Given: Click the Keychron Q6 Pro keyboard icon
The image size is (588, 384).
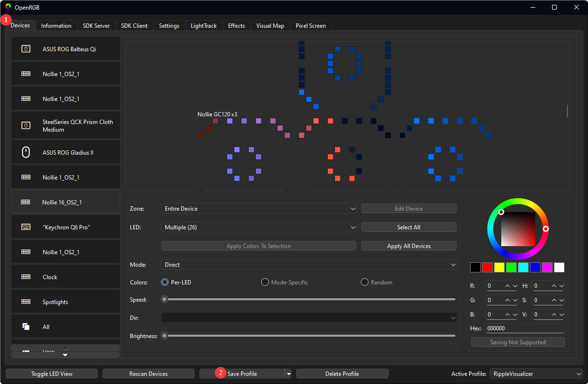Looking at the screenshot, I should (x=26, y=227).
